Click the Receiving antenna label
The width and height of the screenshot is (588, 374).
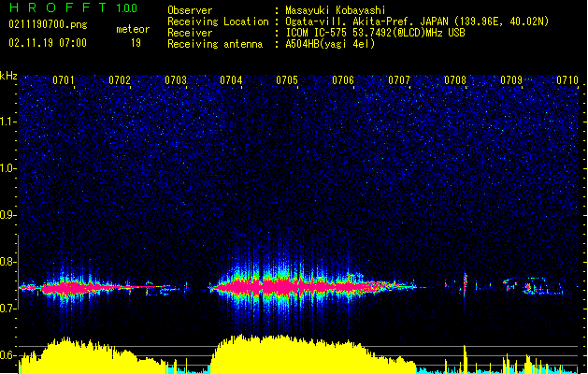pos(215,44)
